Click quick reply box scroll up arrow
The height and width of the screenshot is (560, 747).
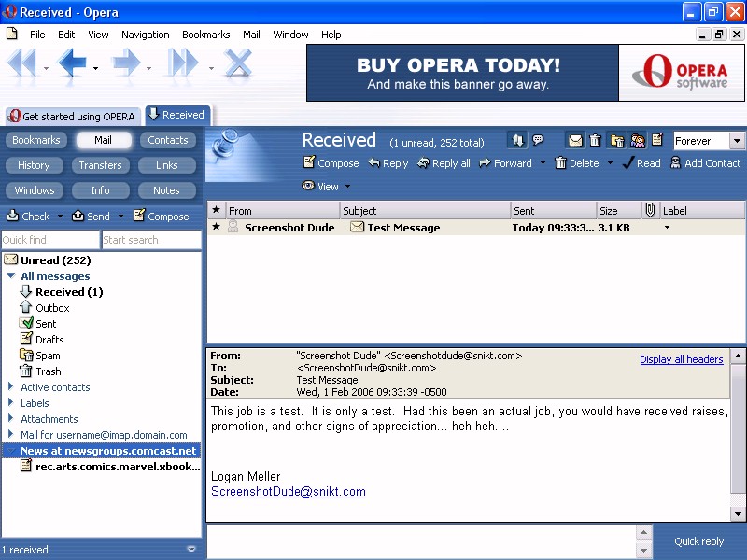(x=643, y=532)
